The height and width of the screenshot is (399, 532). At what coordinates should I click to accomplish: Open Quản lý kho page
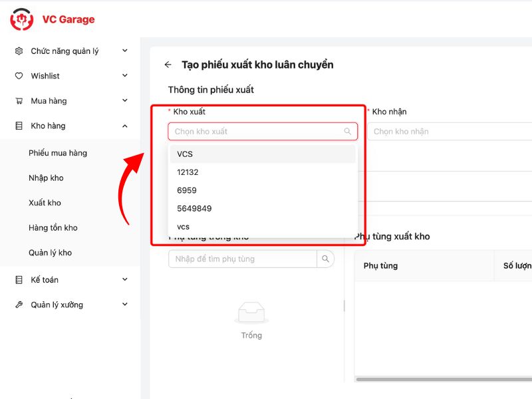pos(50,253)
